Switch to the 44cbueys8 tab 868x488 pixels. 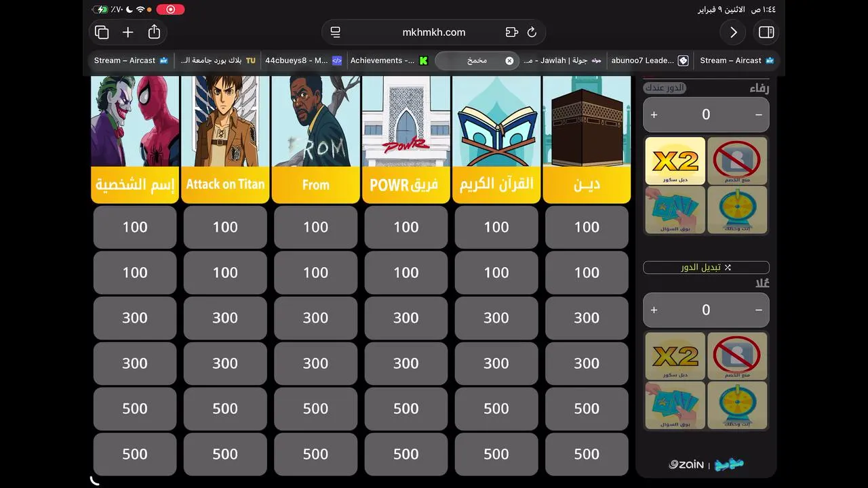click(x=303, y=60)
